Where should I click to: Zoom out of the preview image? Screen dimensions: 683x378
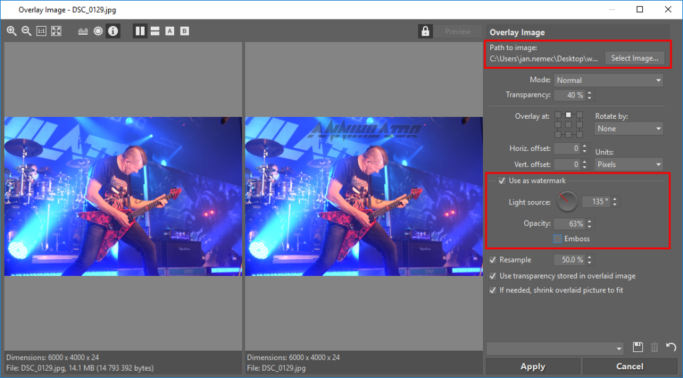coord(26,31)
